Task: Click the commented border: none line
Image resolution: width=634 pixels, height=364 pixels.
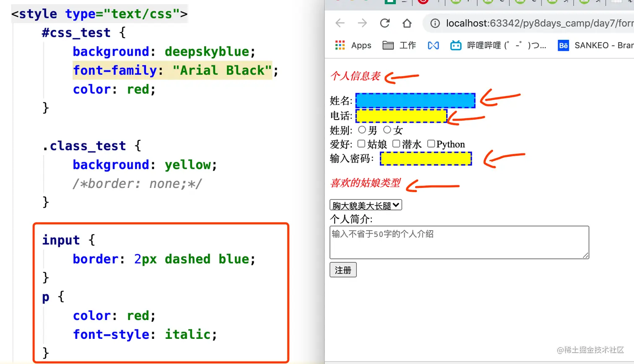Action: tap(137, 184)
